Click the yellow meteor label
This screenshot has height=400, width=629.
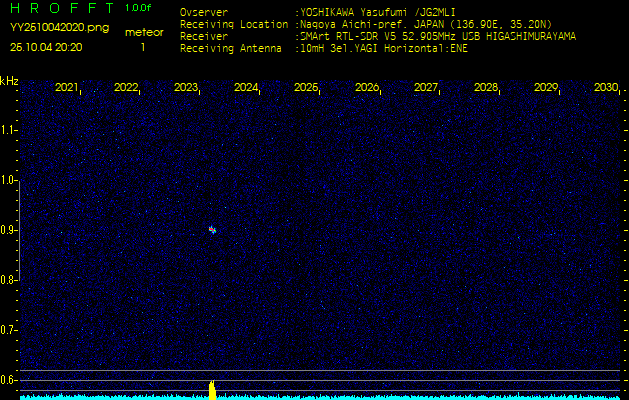click(x=144, y=32)
